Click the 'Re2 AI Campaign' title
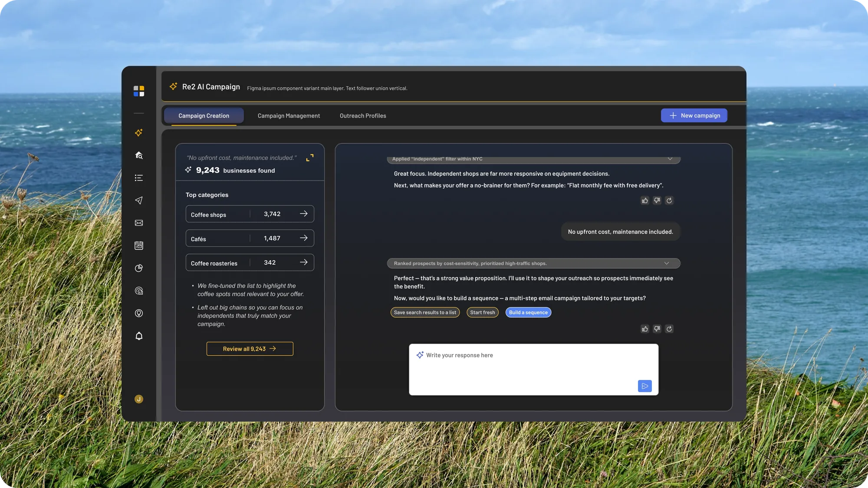 point(211,87)
